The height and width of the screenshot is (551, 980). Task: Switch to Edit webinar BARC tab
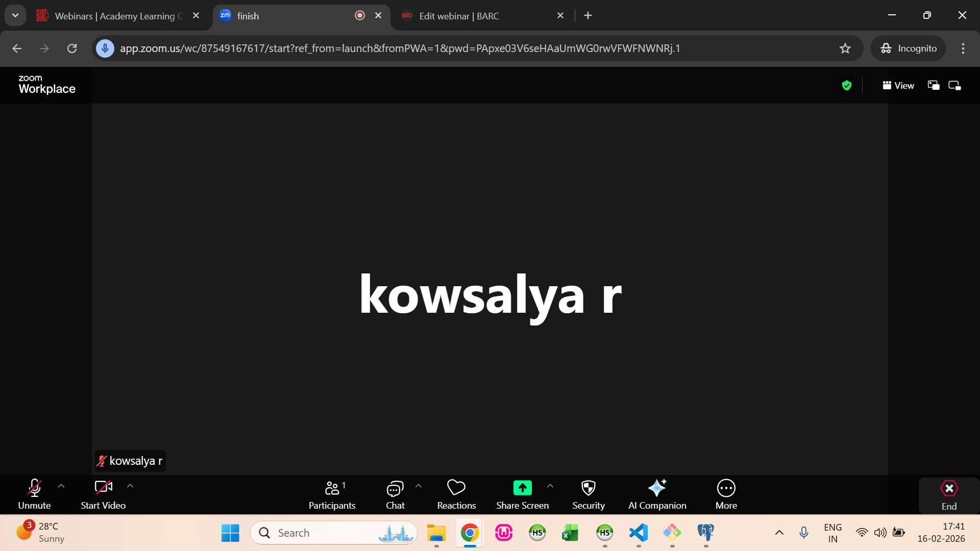click(459, 16)
